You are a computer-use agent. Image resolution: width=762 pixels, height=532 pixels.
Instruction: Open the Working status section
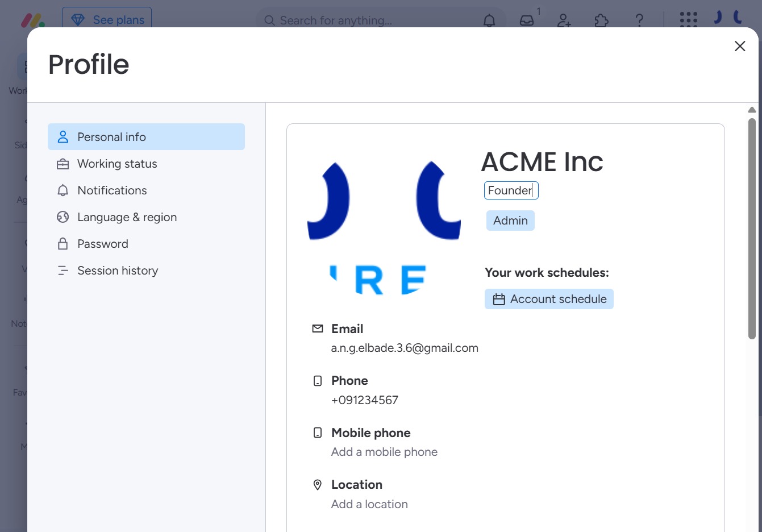point(146,164)
